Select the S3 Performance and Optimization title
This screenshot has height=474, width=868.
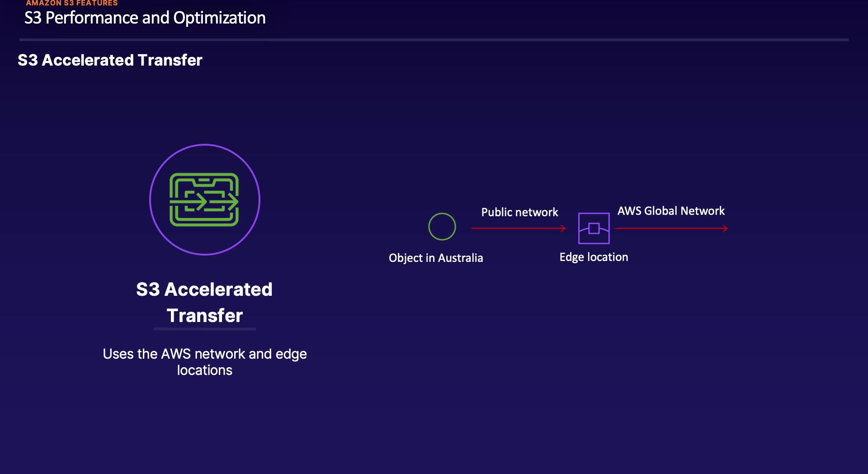tap(145, 18)
